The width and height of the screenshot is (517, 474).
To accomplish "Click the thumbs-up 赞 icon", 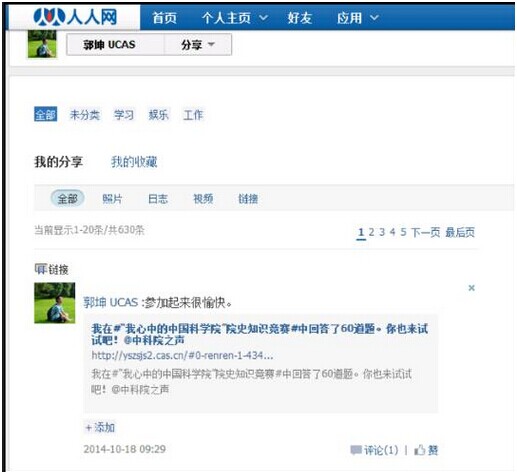I will [419, 450].
